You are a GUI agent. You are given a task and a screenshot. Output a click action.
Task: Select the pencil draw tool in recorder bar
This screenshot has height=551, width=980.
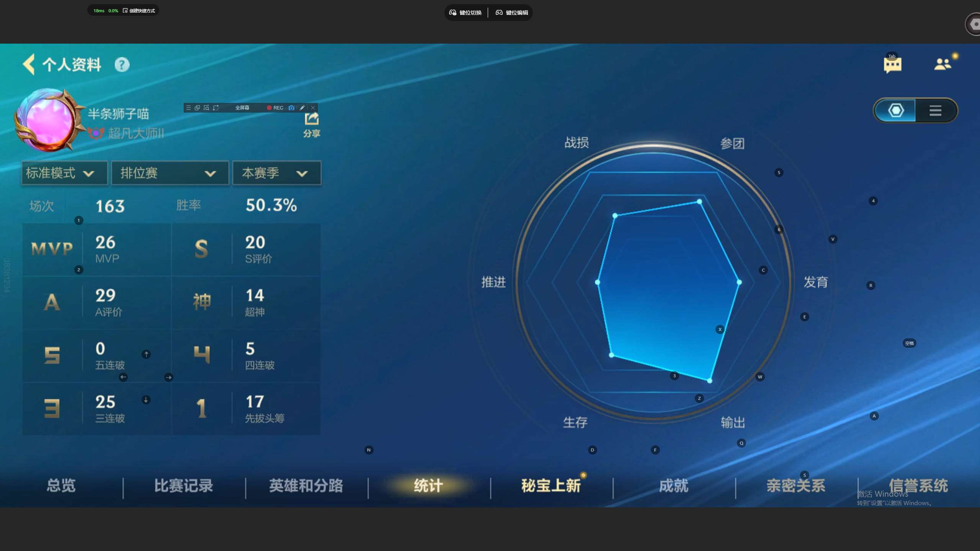pos(302,108)
